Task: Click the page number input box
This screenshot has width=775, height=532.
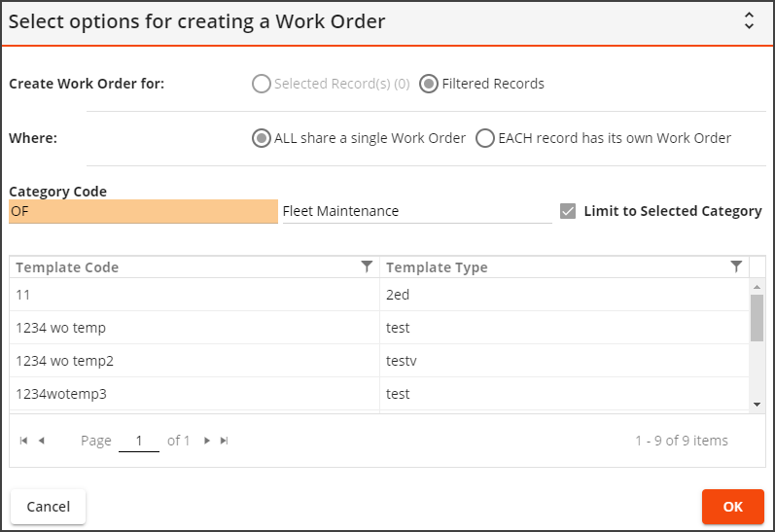Action: tap(139, 441)
